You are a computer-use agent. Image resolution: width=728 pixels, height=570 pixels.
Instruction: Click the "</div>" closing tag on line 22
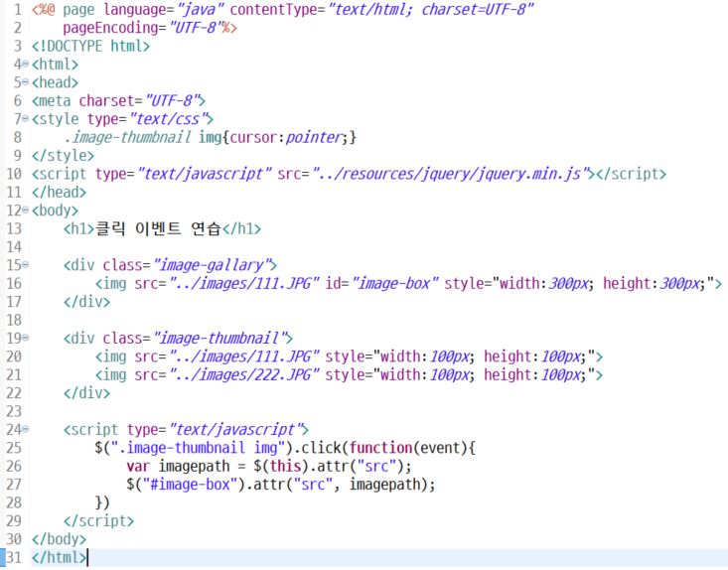click(86, 393)
